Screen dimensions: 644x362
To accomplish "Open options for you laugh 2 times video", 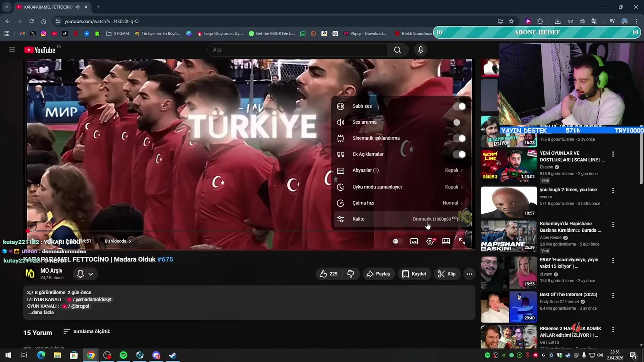I will 613,191.
